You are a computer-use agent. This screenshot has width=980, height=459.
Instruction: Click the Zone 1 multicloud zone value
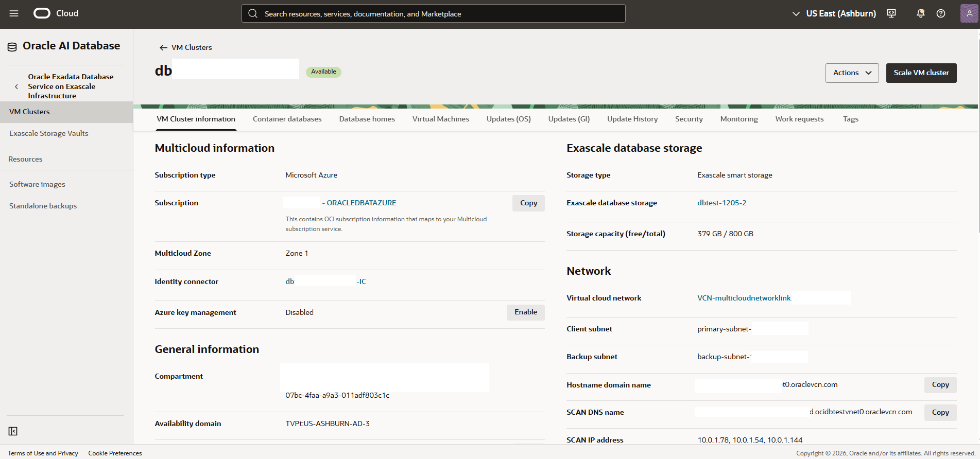[297, 253]
